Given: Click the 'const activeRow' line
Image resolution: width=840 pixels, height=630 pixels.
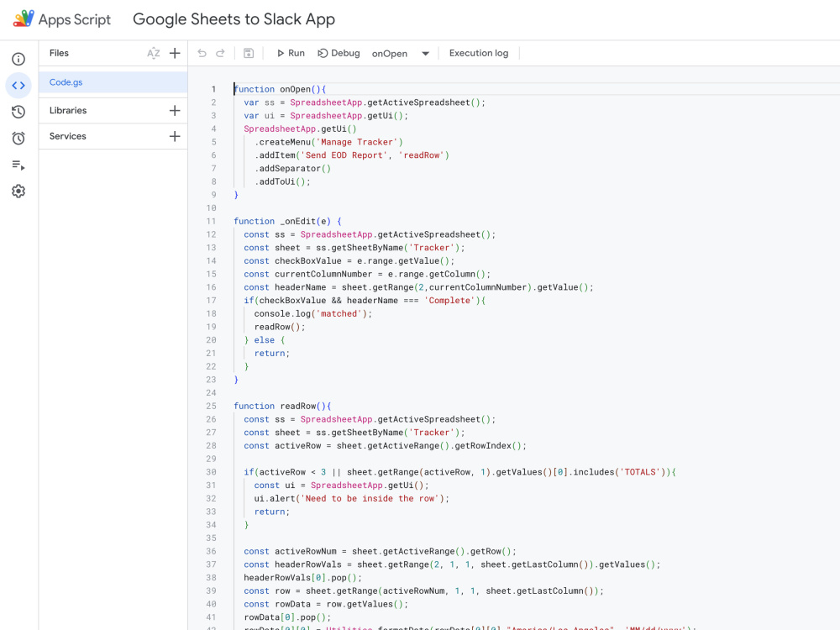Looking at the screenshot, I should pyautogui.click(x=386, y=446).
